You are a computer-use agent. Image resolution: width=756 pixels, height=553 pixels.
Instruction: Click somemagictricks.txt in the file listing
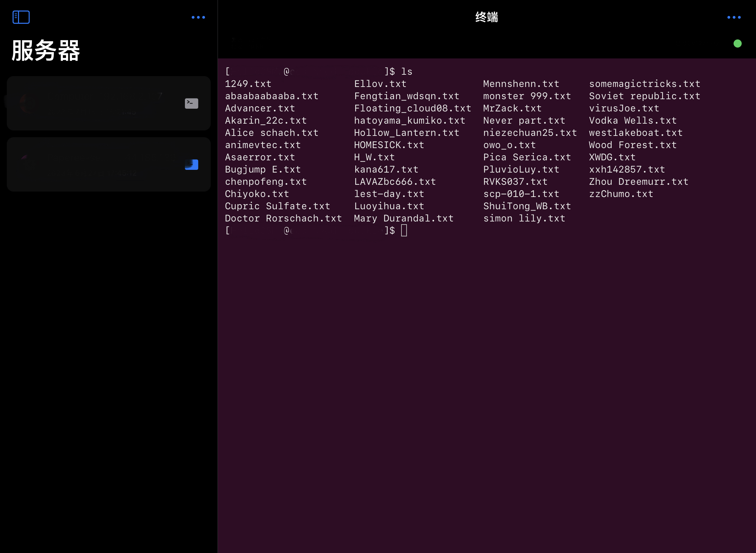point(645,84)
